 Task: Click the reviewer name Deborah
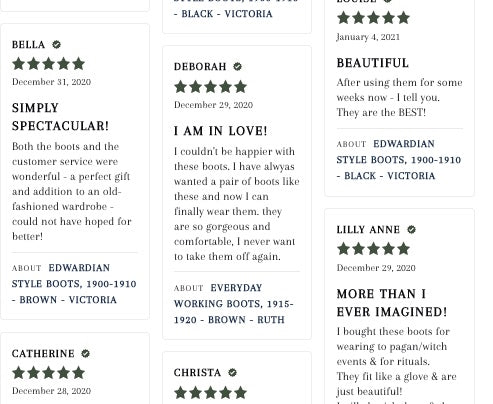click(200, 67)
